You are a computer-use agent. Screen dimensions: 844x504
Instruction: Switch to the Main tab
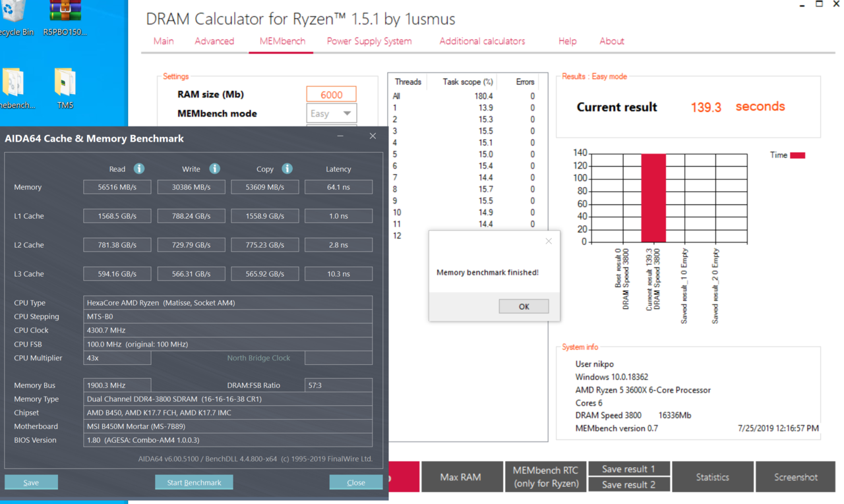164,41
